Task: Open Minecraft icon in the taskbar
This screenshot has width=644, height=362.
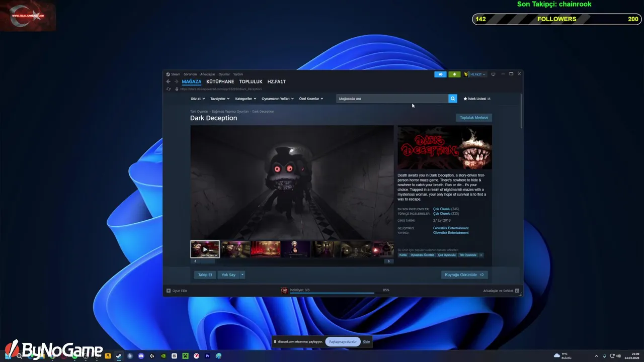Action: (185, 356)
